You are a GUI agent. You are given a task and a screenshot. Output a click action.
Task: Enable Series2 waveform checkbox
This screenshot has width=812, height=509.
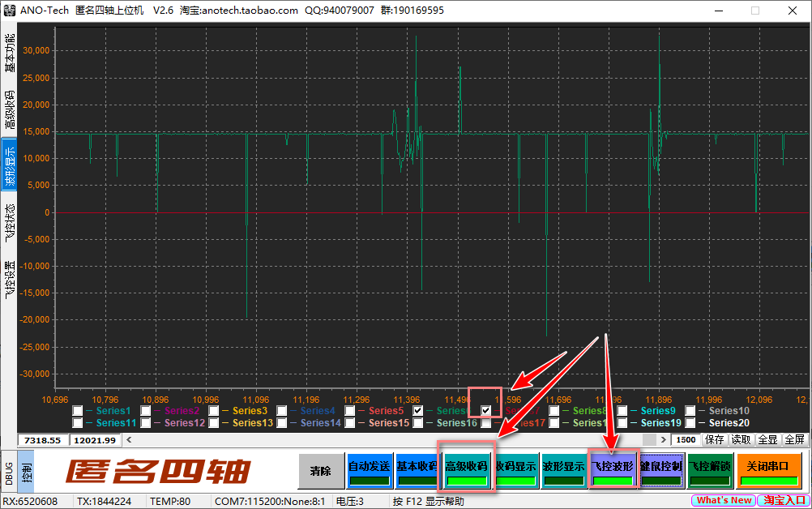tap(146, 411)
